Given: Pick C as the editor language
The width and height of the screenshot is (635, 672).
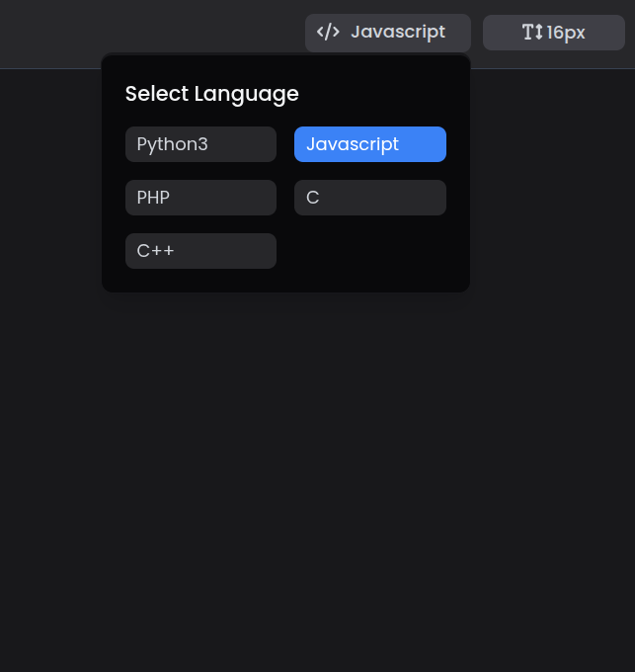Looking at the screenshot, I should (369, 198).
